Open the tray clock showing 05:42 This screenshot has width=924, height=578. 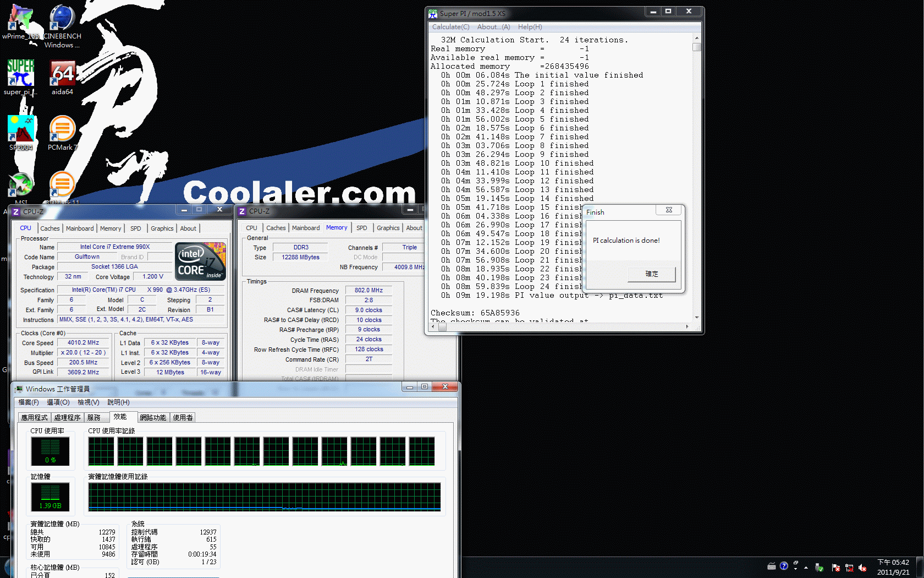pyautogui.click(x=893, y=567)
